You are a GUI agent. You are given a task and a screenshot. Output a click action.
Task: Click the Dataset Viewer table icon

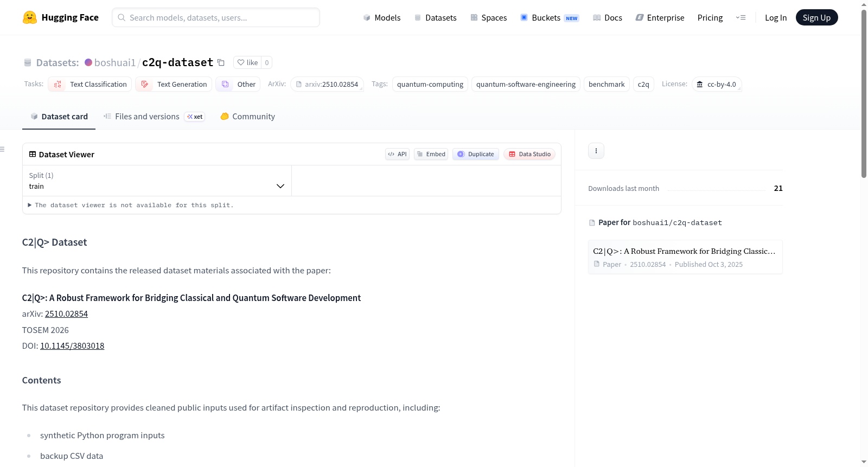pyautogui.click(x=33, y=154)
